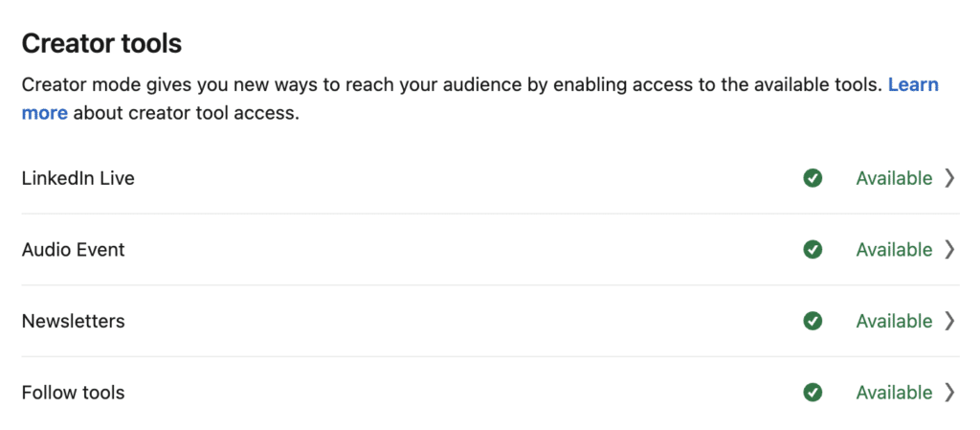The image size is (980, 430).
Task: Click the green checkmark icon for Follow tools
Action: point(813,393)
